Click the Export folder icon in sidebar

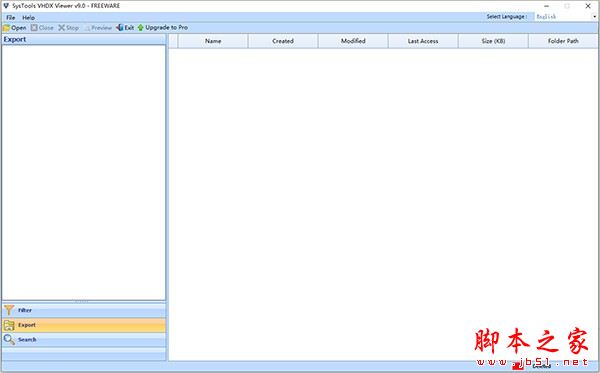pyautogui.click(x=8, y=325)
